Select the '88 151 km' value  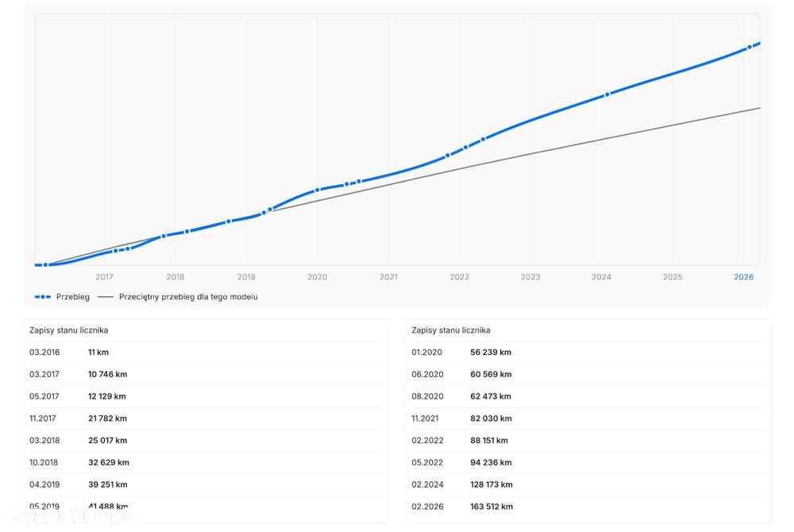[x=489, y=441]
